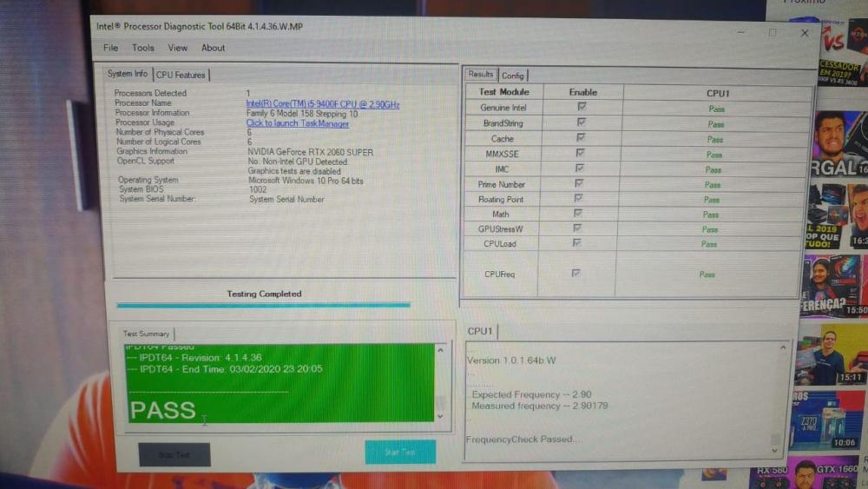The width and height of the screenshot is (868, 489).
Task: Click the Version 1.0.1.64b.W line
Action: click(x=511, y=360)
